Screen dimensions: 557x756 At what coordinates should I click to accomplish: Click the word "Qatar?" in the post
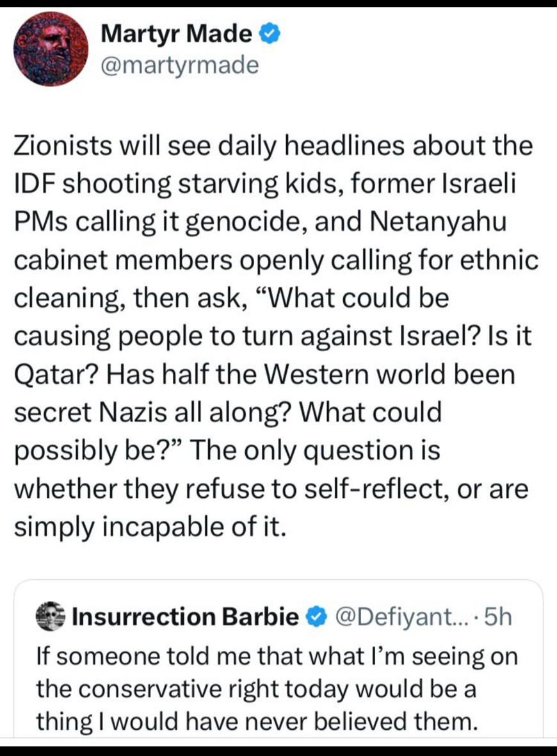[56, 374]
